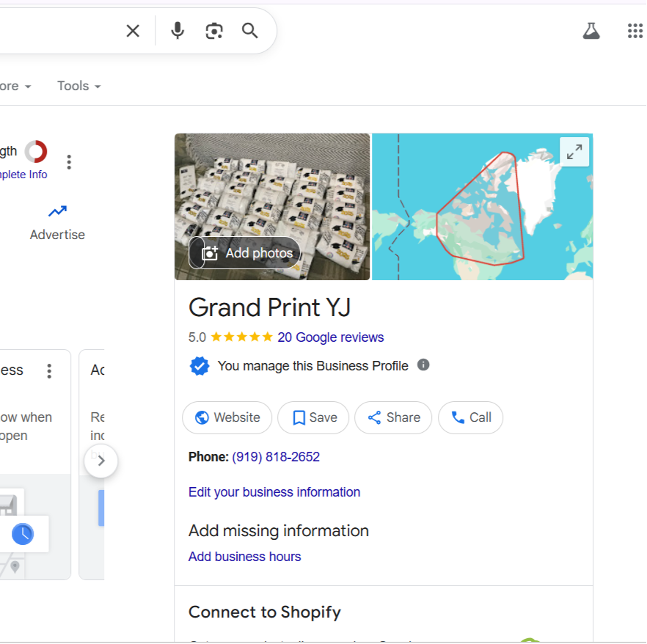Save Grand Print YJ listing

click(x=315, y=417)
